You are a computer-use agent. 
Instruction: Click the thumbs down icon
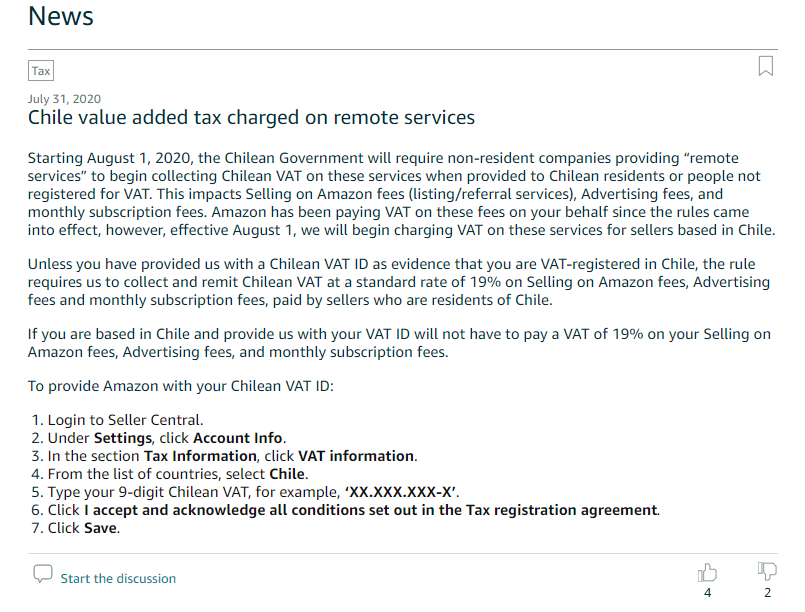point(767,572)
